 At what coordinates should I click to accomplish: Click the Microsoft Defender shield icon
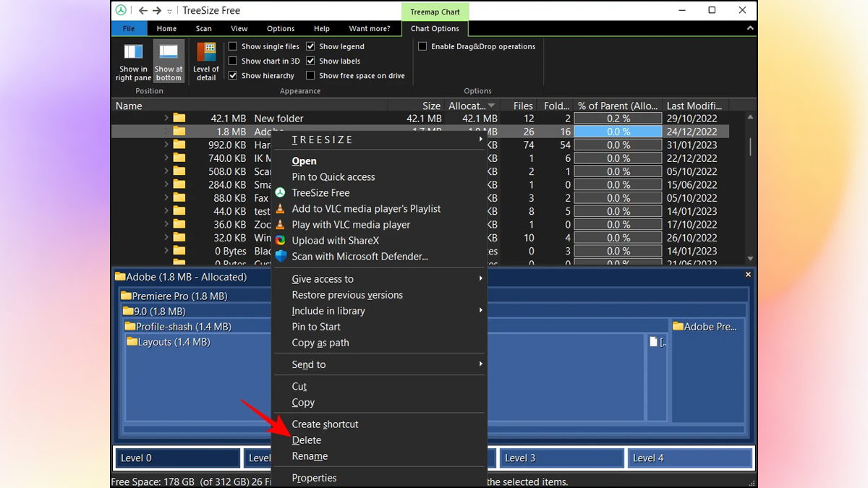click(x=281, y=257)
